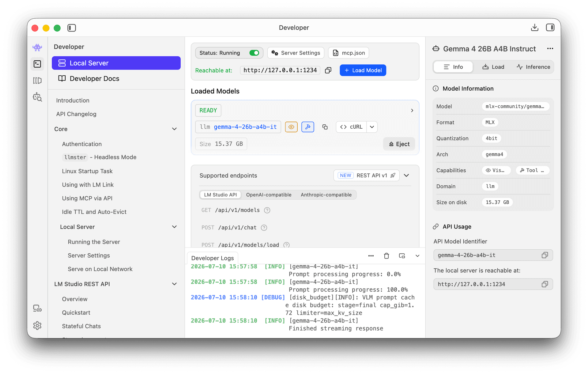Open Idle TTL and Auto-Evict page
This screenshot has height=374, width=588.
(94, 212)
